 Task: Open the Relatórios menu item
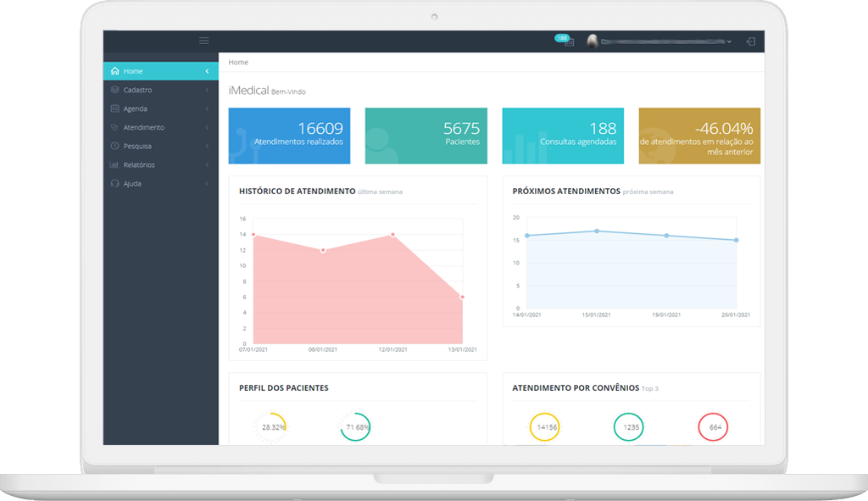coord(160,165)
